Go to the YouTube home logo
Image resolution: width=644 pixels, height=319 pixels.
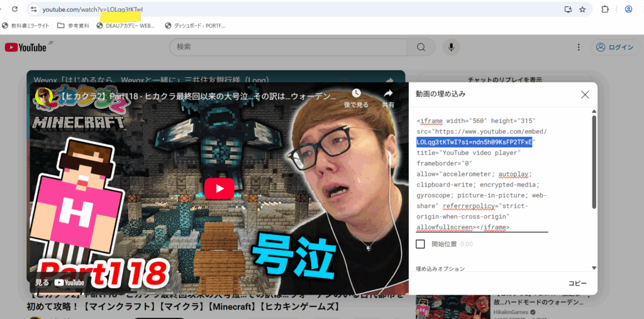26,48
